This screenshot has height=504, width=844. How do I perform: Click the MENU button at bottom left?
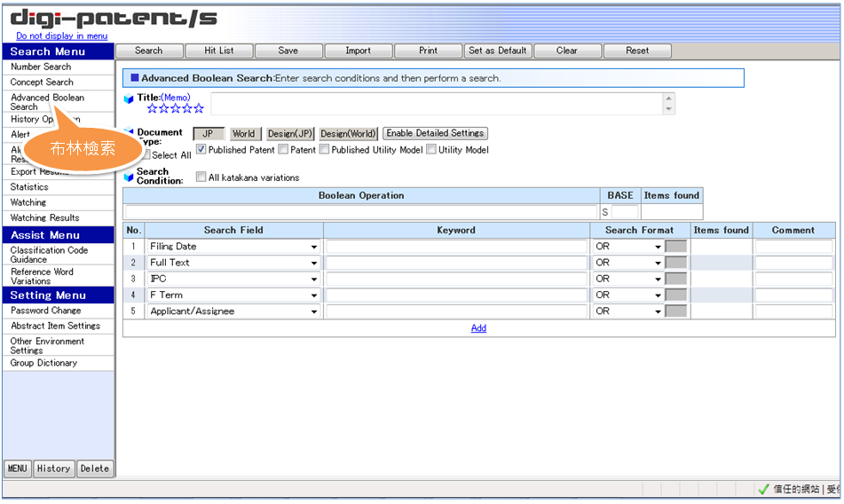point(17,469)
